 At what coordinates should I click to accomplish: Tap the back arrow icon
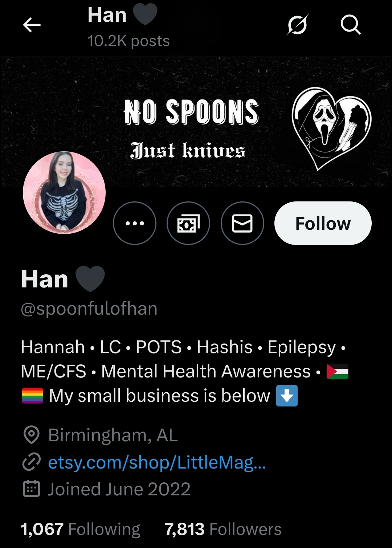click(x=32, y=25)
